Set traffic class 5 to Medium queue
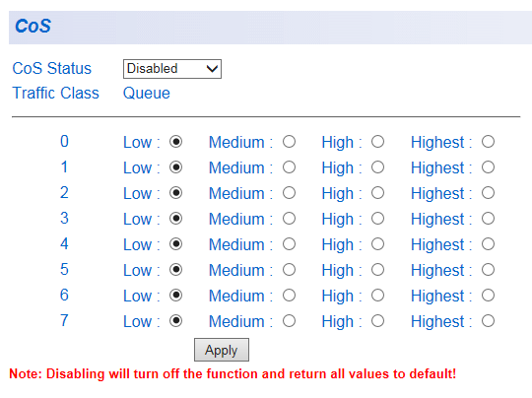This screenshot has height=398, width=532. tap(289, 270)
